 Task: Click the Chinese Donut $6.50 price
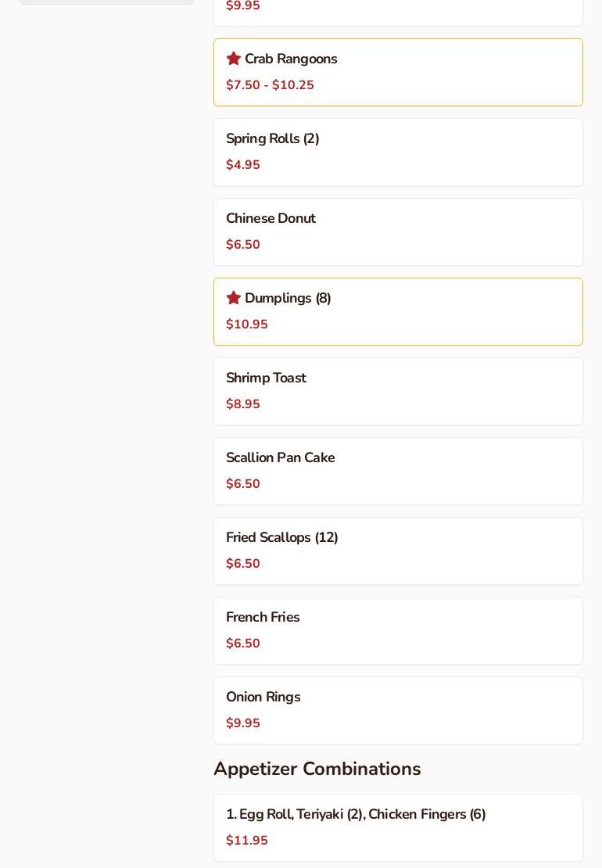pyautogui.click(x=243, y=245)
